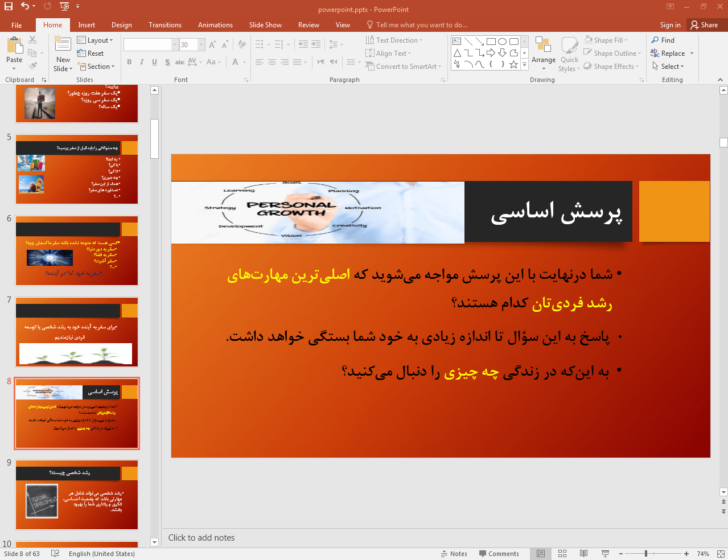Toggle Notes pane in status bar

(x=454, y=554)
